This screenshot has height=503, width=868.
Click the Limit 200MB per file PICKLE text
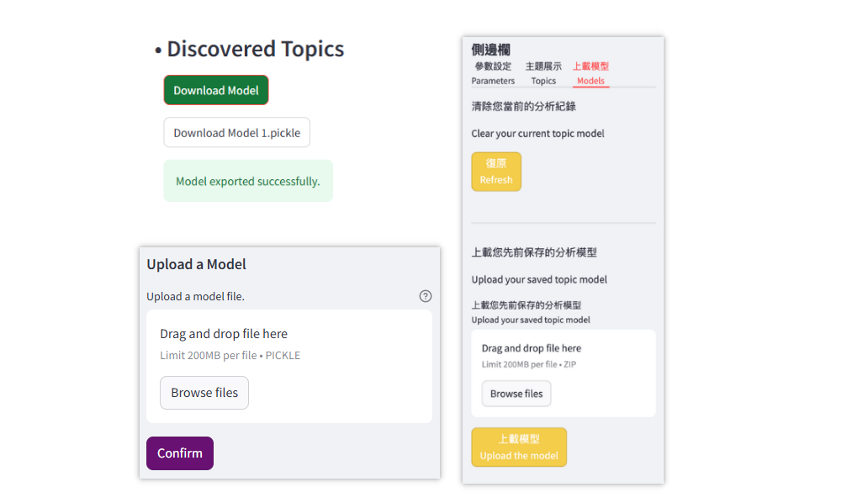tap(230, 355)
